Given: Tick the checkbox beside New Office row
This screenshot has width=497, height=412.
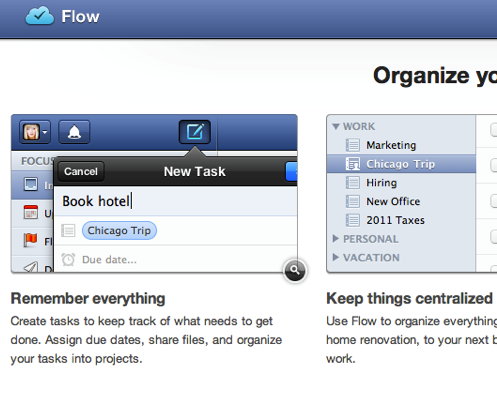Looking at the screenshot, I should tap(494, 201).
